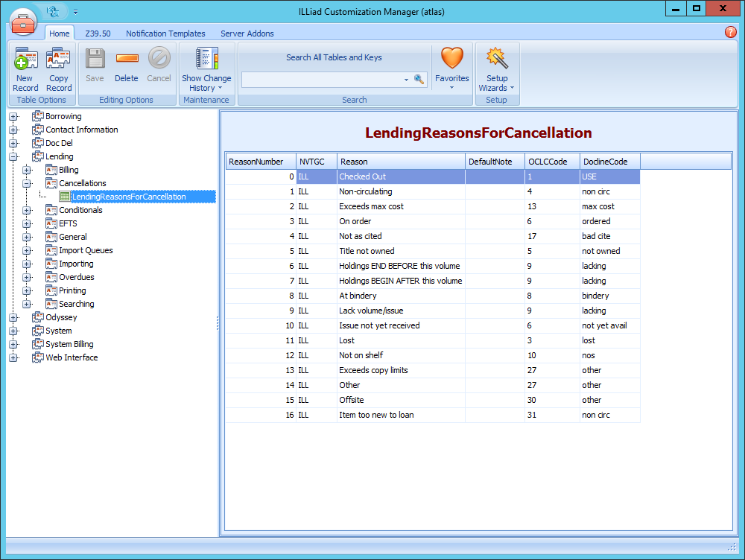This screenshot has height=560, width=745.
Task: Create a New Record
Action: 25,67
